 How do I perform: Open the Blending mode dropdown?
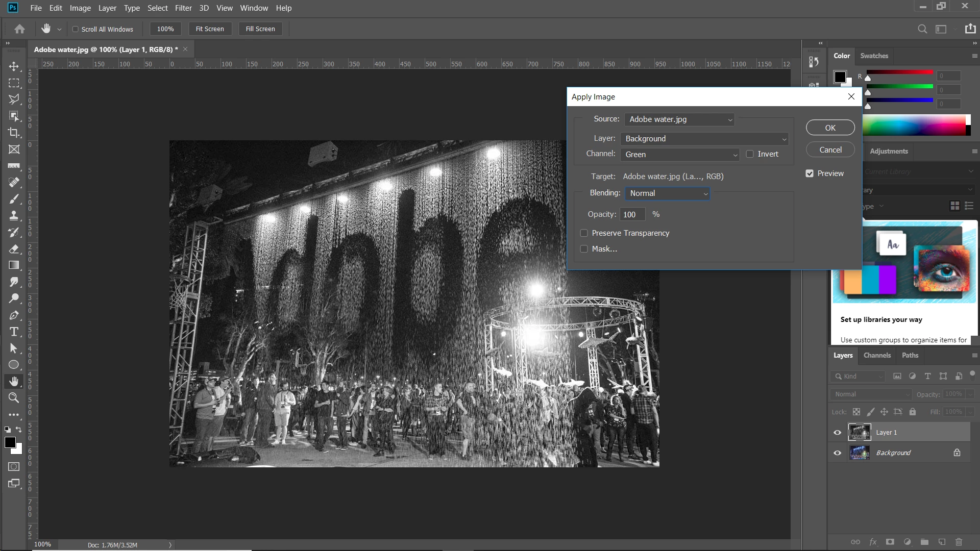(667, 193)
